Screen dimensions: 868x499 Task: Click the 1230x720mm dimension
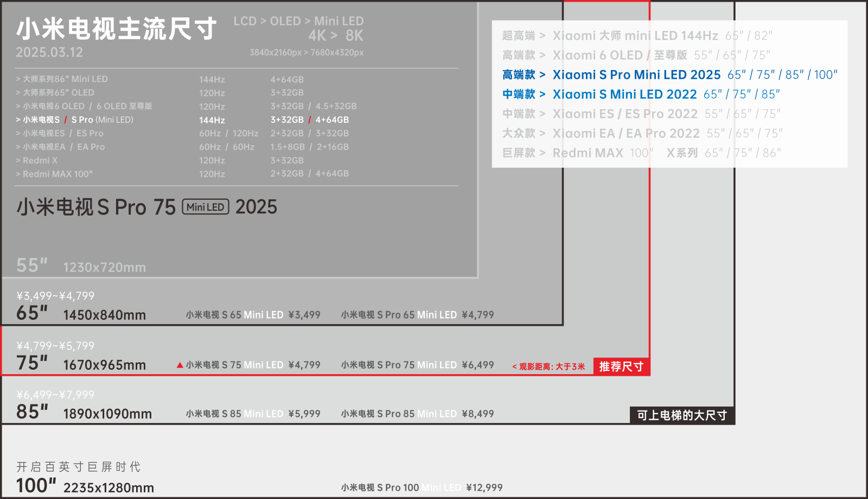click(x=105, y=267)
